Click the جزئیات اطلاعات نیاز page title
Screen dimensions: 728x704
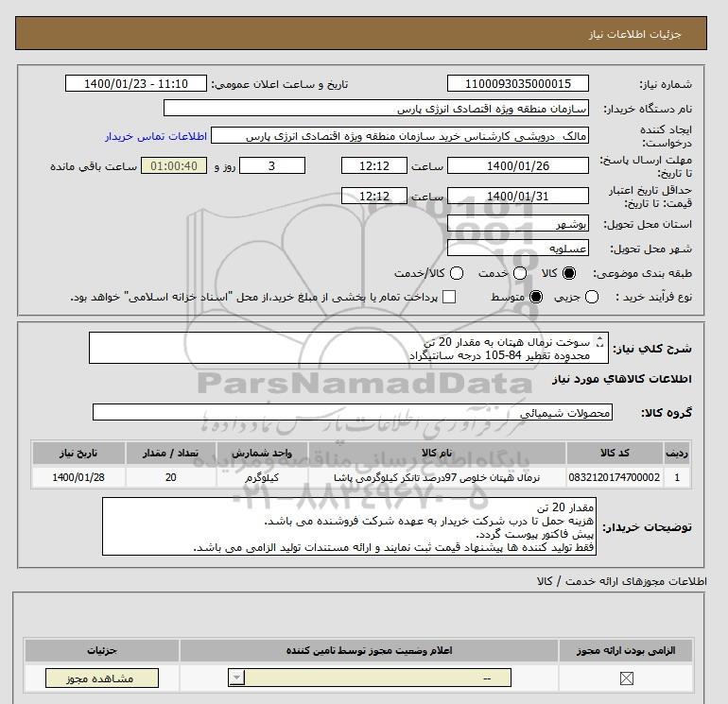(x=634, y=34)
